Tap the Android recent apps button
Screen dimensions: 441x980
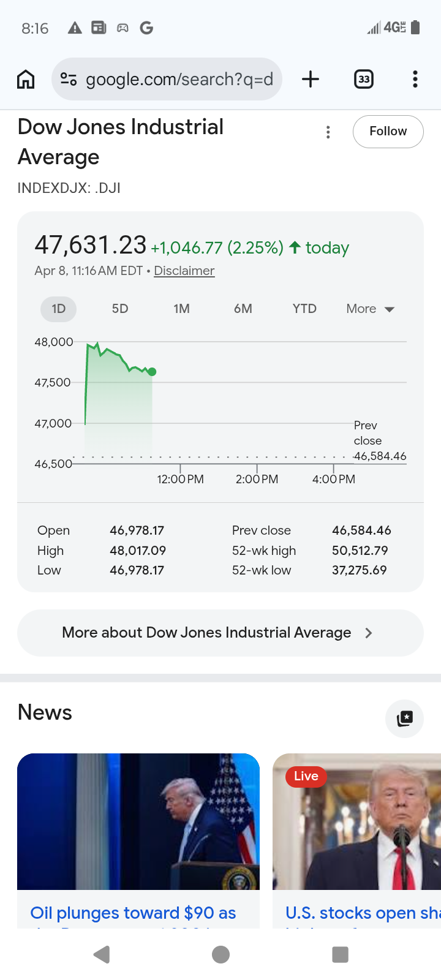(x=340, y=954)
